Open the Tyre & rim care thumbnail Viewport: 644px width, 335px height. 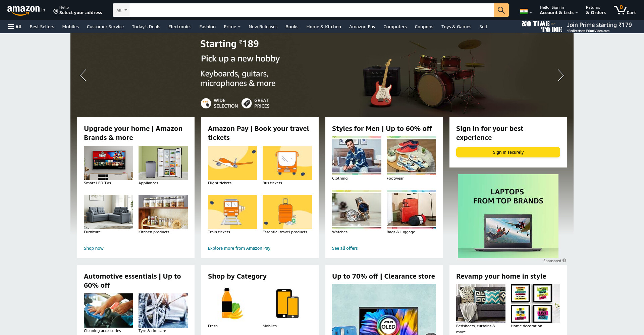click(163, 310)
